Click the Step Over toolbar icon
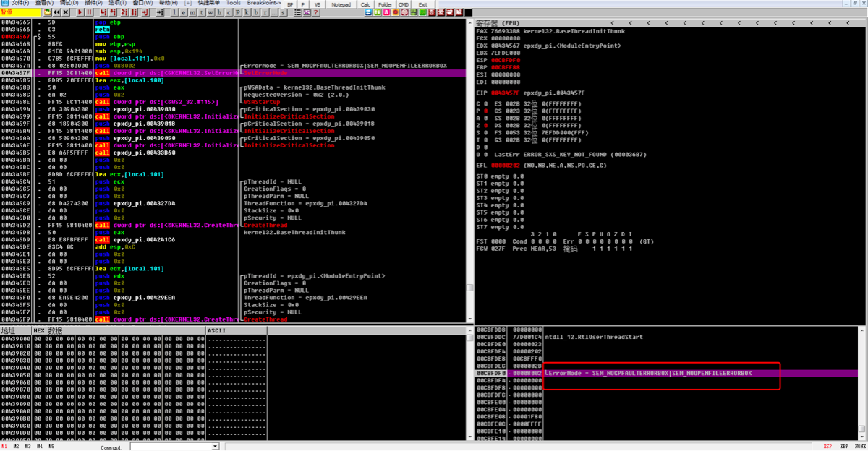This screenshot has height=451, width=868. pyautogui.click(x=112, y=12)
